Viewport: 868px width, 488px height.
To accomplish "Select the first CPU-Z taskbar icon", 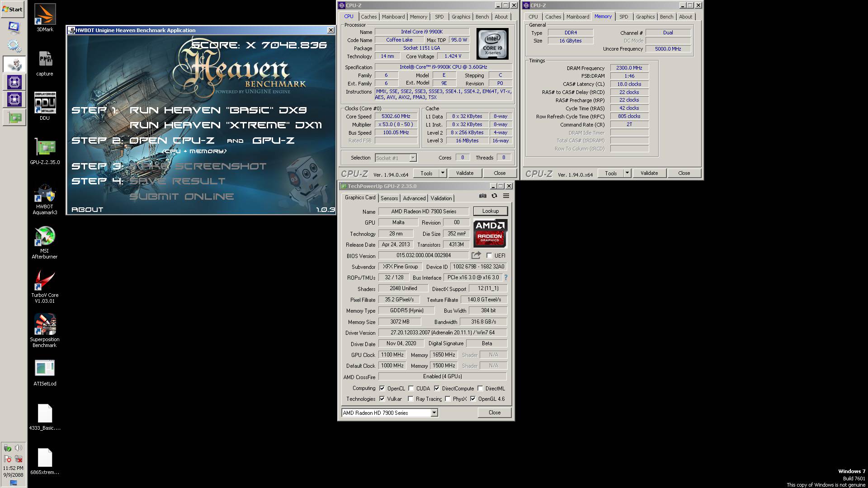I will pos(14,82).
